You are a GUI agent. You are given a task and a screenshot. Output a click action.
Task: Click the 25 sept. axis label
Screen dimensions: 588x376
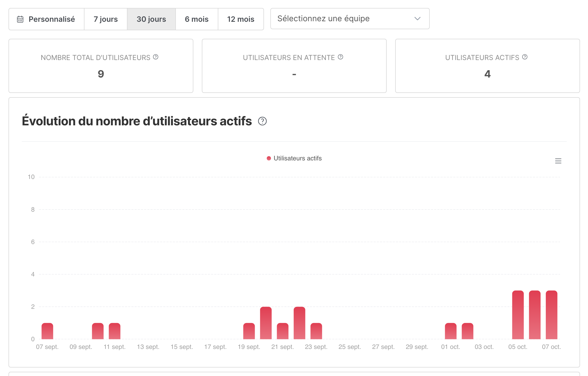pos(350,347)
